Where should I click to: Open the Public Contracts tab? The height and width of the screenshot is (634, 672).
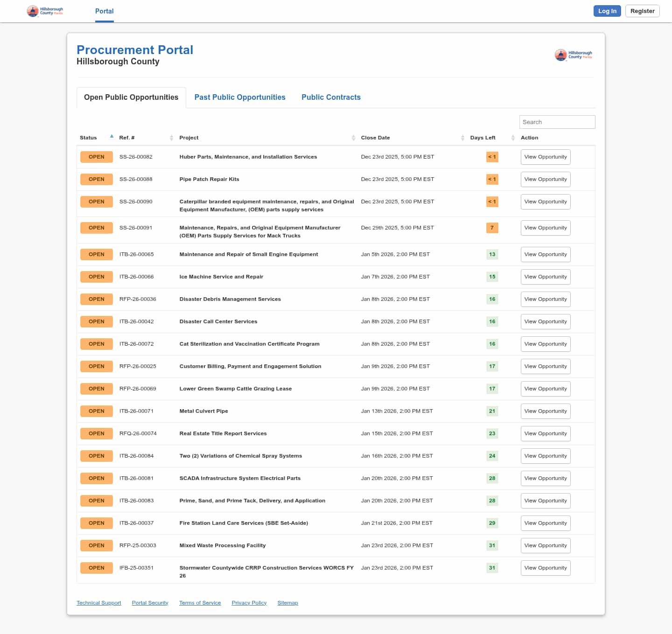pyautogui.click(x=331, y=98)
